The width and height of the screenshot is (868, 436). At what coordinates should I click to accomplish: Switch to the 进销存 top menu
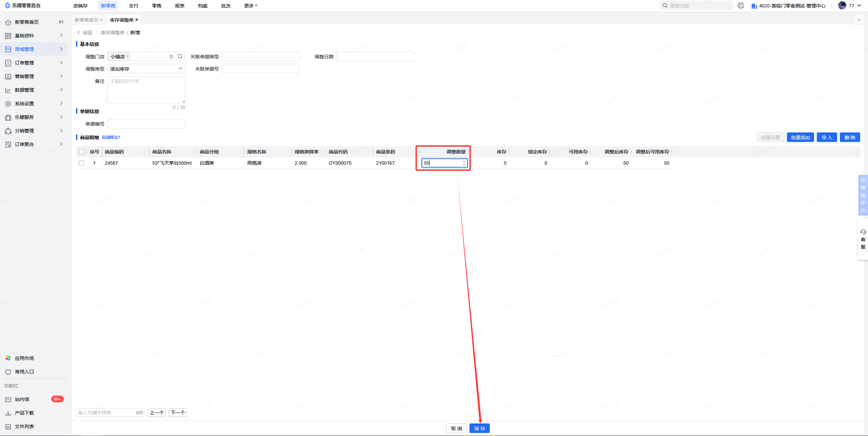click(80, 6)
